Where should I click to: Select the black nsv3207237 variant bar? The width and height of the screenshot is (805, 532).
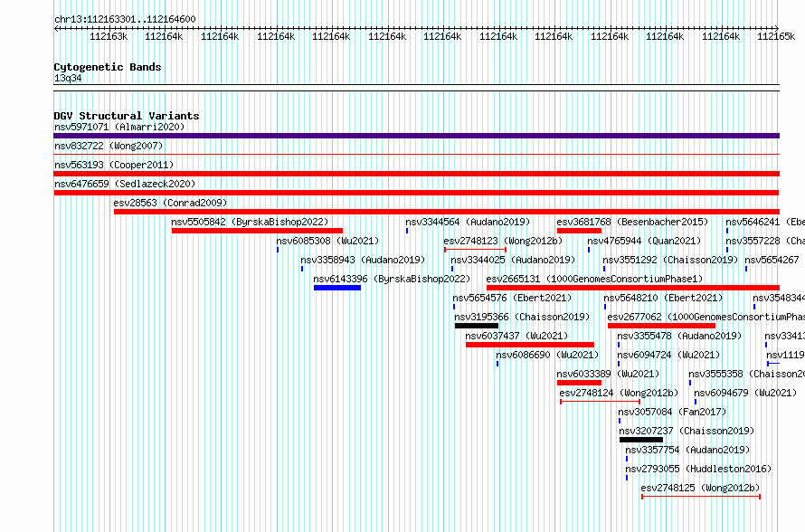pyautogui.click(x=641, y=440)
